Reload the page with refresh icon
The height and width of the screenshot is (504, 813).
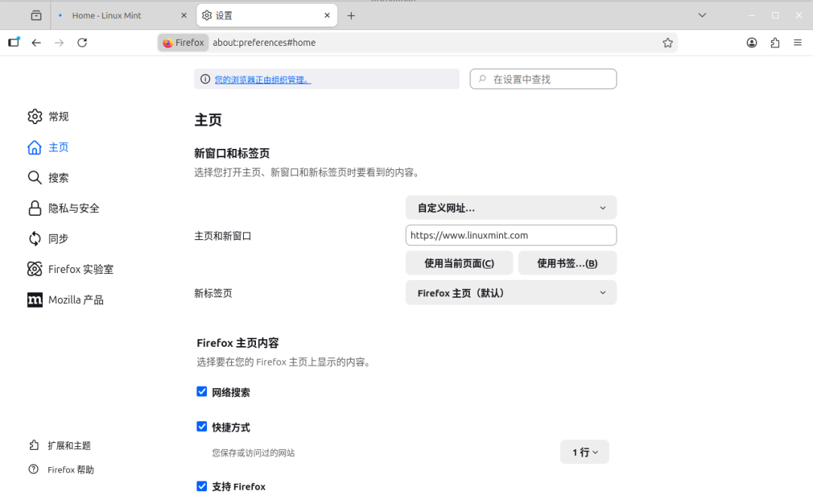[x=82, y=42]
